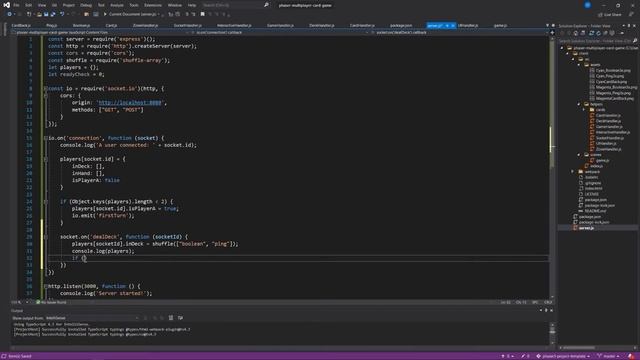Click the Undo toolbar icon

(62, 14)
